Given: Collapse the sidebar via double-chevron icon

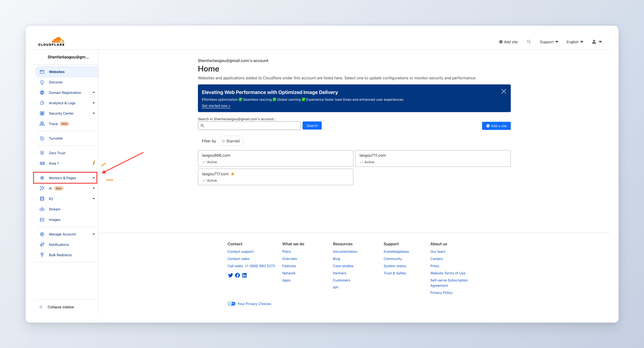Looking at the screenshot, I should pyautogui.click(x=41, y=307).
